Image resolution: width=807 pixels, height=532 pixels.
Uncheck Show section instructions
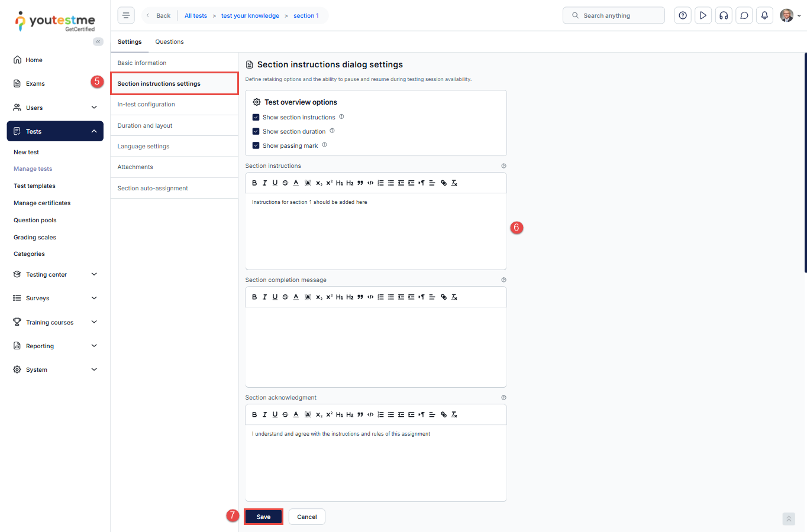coord(256,118)
